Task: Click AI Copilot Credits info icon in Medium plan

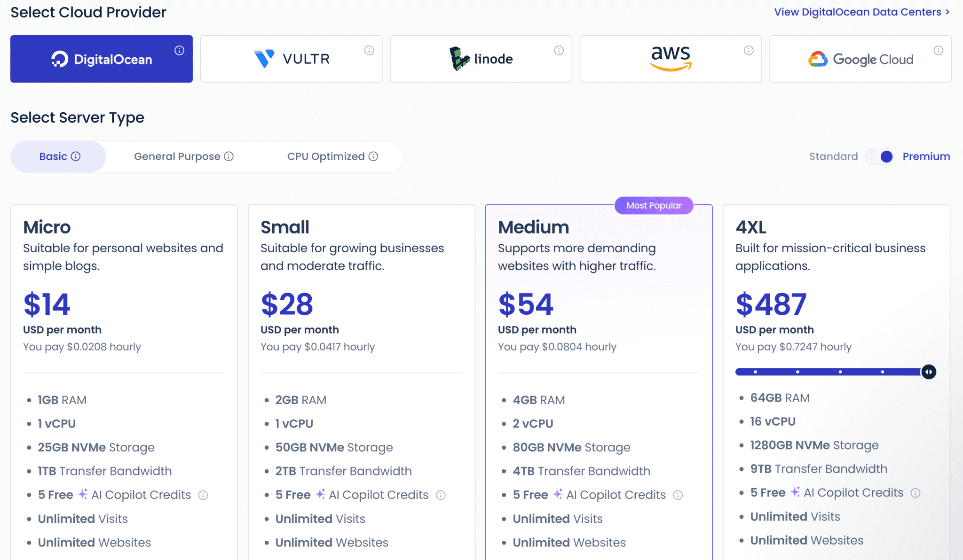Action: point(678,495)
